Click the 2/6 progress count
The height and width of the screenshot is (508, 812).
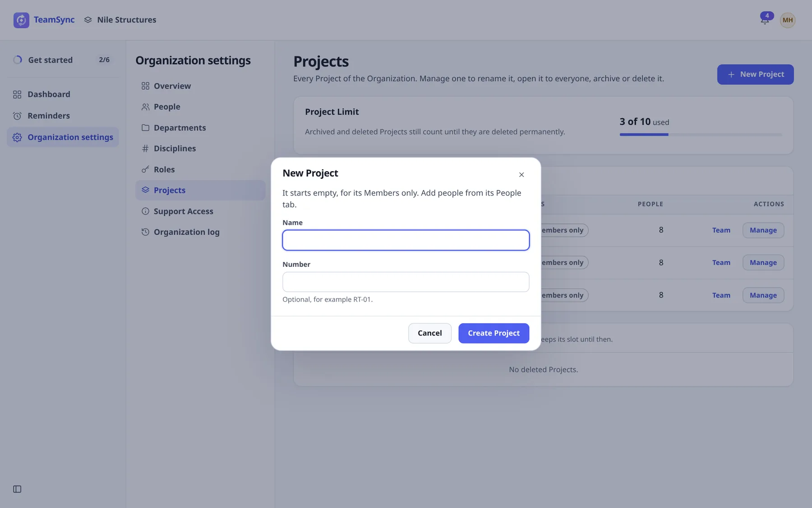(104, 60)
